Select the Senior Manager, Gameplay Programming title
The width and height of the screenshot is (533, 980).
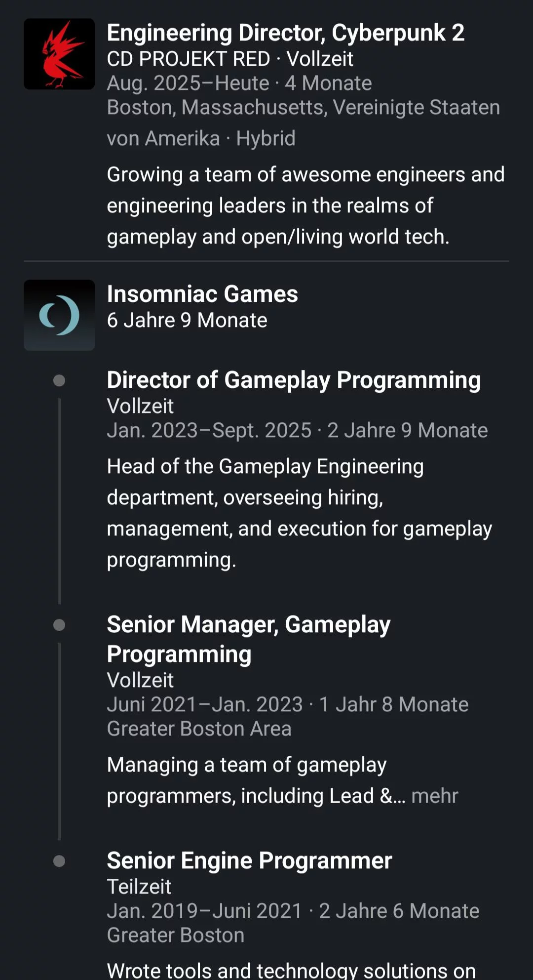(248, 639)
